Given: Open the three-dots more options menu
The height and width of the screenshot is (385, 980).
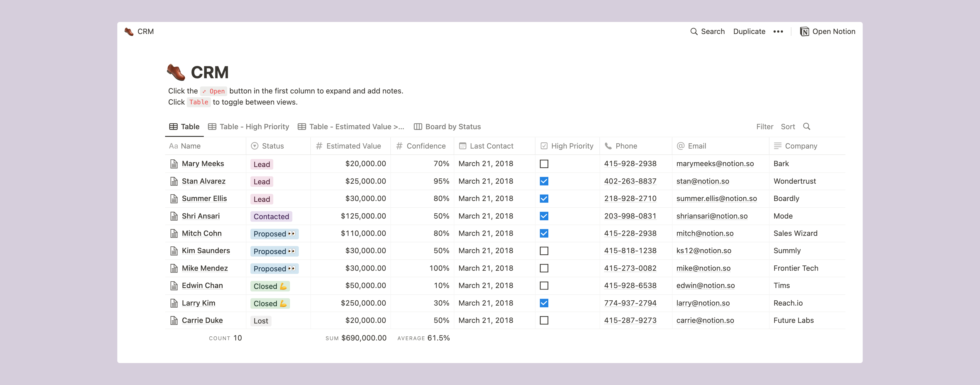Looking at the screenshot, I should [x=778, y=32].
